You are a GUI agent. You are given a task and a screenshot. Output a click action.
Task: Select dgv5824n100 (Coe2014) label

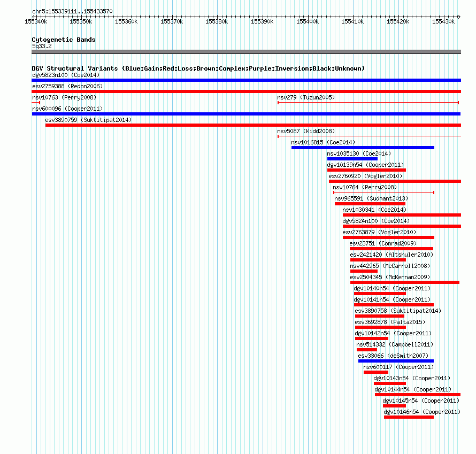coord(376,221)
